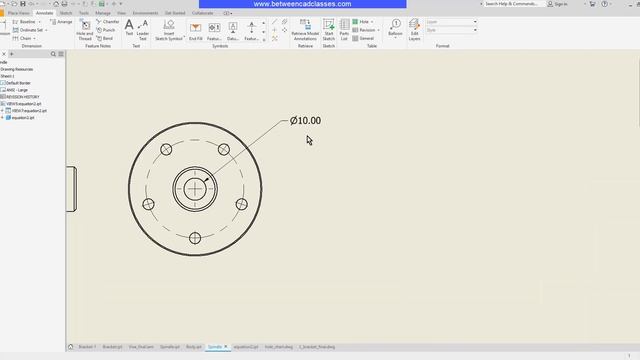Click Start Sketch
The image size is (640, 360).
pyautogui.click(x=329, y=30)
